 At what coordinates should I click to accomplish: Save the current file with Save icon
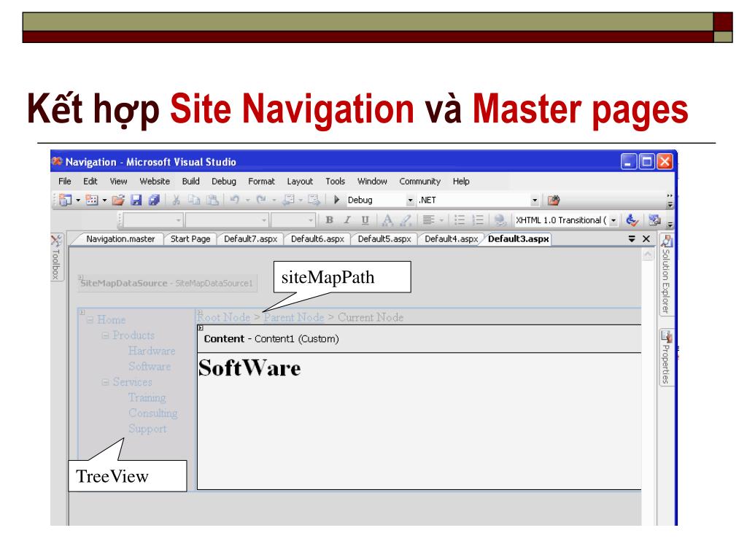pyautogui.click(x=136, y=200)
